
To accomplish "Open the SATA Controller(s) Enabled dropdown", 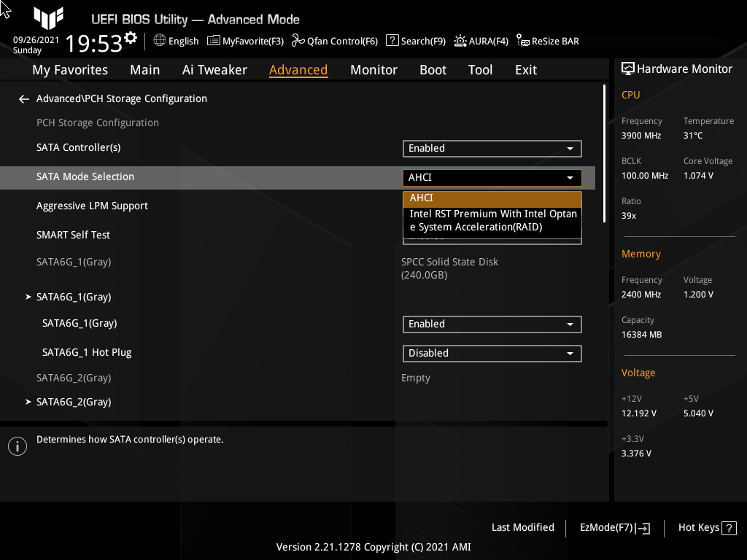I will 492,148.
